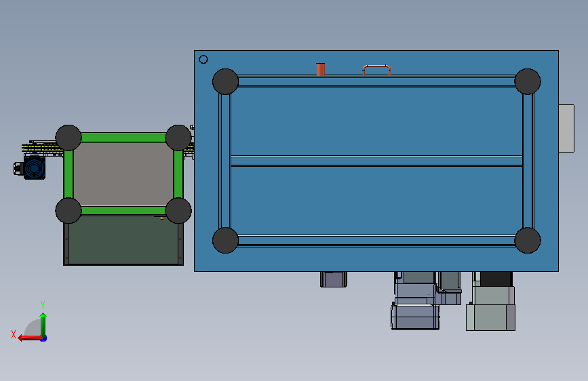Screen dimensions: 588x381
Task: Select the dark green panel below green frame
Action: (123, 240)
